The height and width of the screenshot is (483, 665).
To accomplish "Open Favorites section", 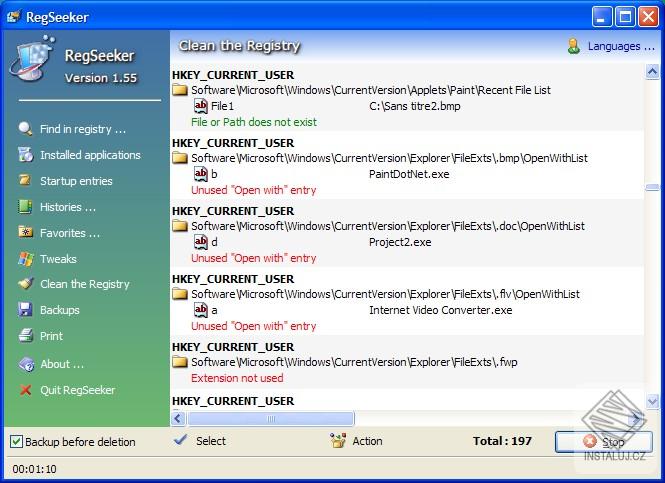I will 70,233.
